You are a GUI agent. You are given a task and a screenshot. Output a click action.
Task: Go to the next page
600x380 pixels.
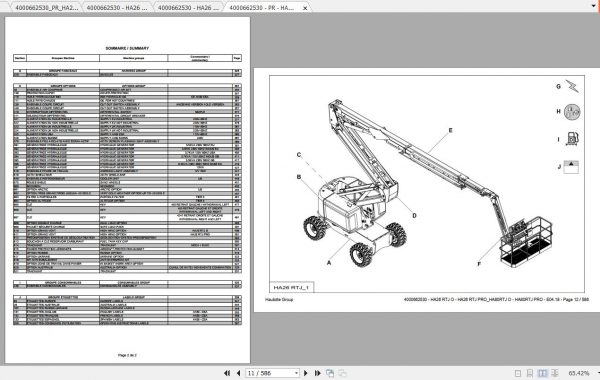(x=305, y=373)
